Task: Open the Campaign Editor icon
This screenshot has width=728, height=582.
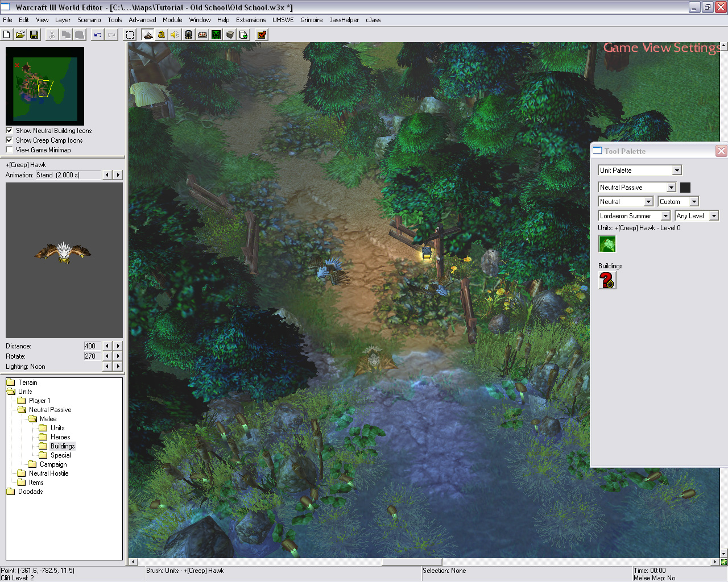Action: [x=202, y=35]
